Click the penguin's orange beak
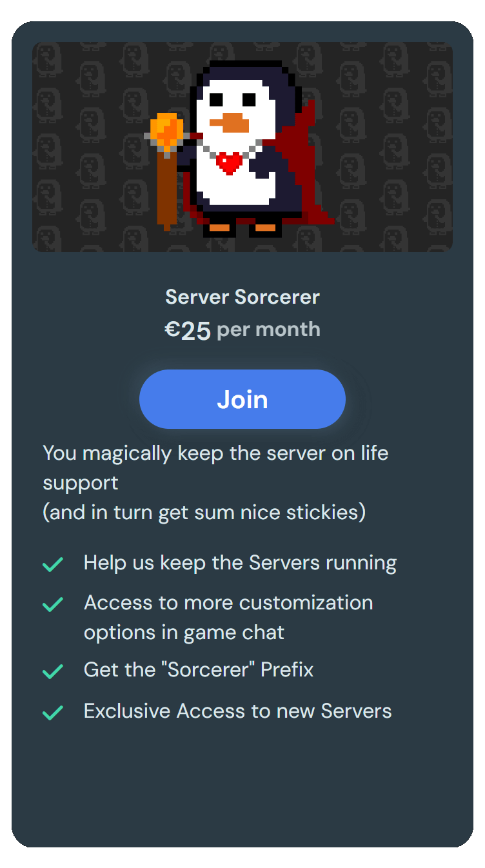Viewport: 485px width, 868px height. pos(229,123)
